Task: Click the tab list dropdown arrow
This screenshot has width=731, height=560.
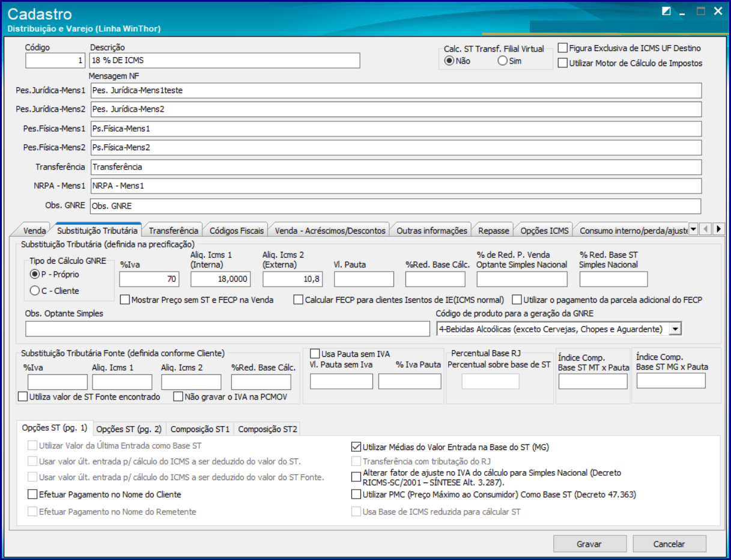Action: (x=693, y=230)
